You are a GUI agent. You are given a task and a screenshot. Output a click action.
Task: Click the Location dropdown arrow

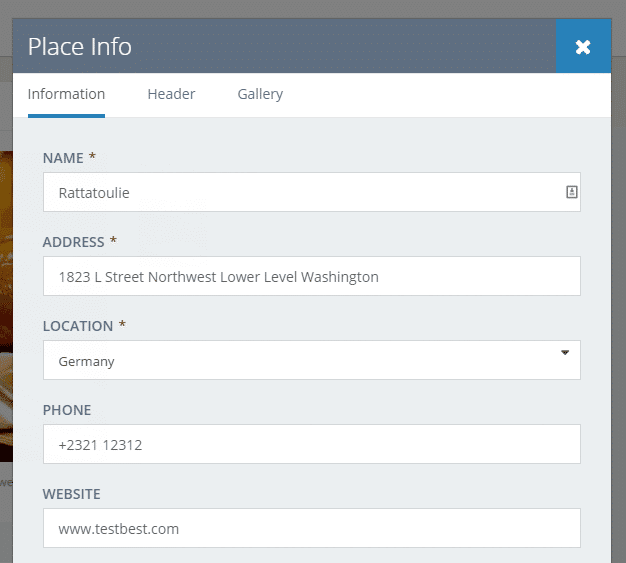tap(565, 353)
